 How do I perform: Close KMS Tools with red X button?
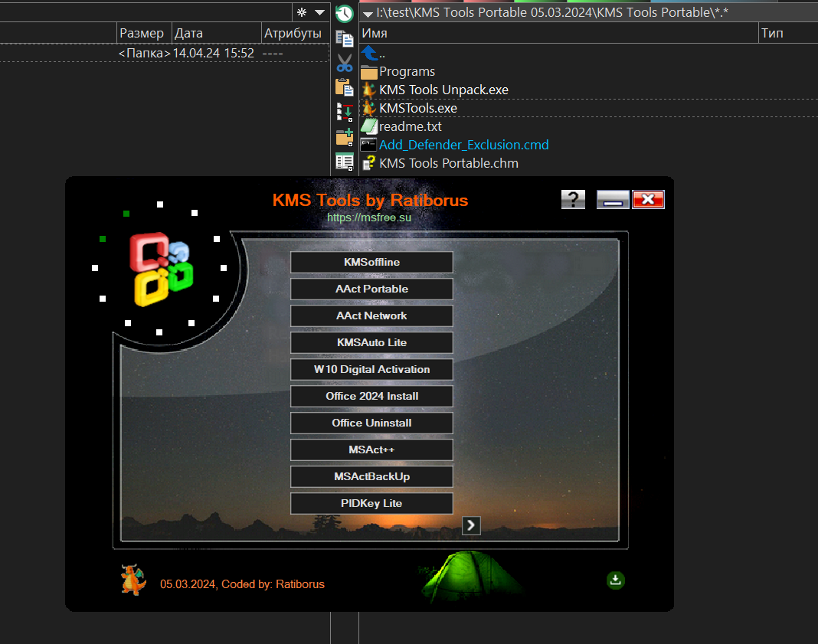point(648,199)
